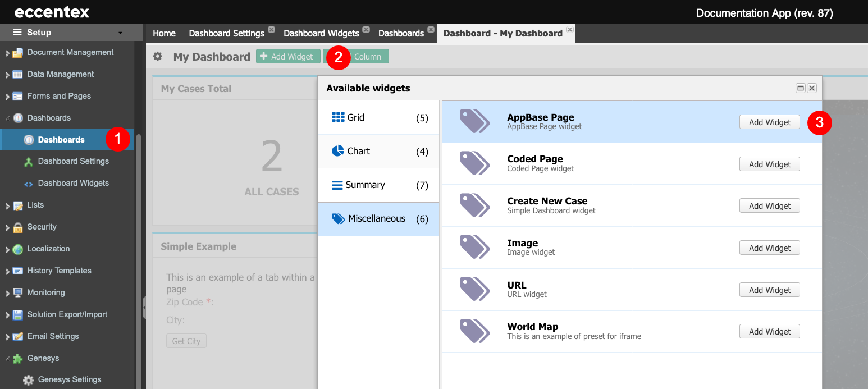Click the AppBase Page tag icon

pos(475,121)
